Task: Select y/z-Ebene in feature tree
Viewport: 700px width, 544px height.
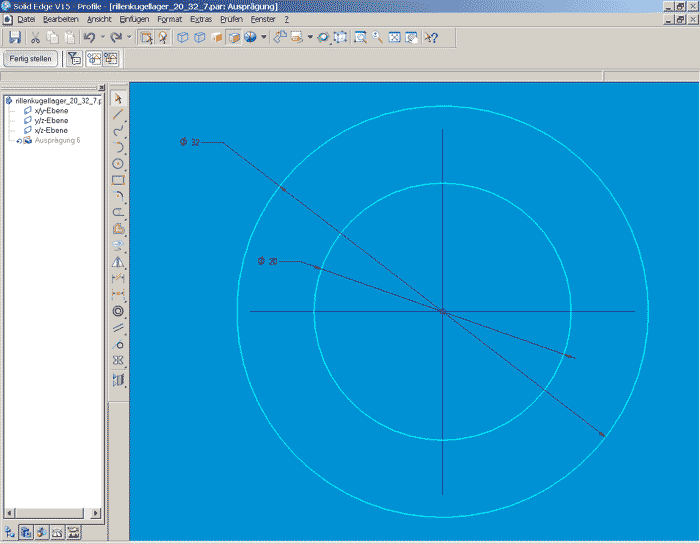Action: click(51, 120)
